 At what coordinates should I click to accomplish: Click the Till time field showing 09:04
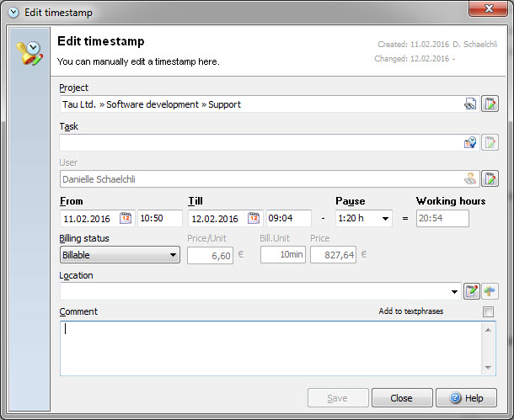pos(288,218)
